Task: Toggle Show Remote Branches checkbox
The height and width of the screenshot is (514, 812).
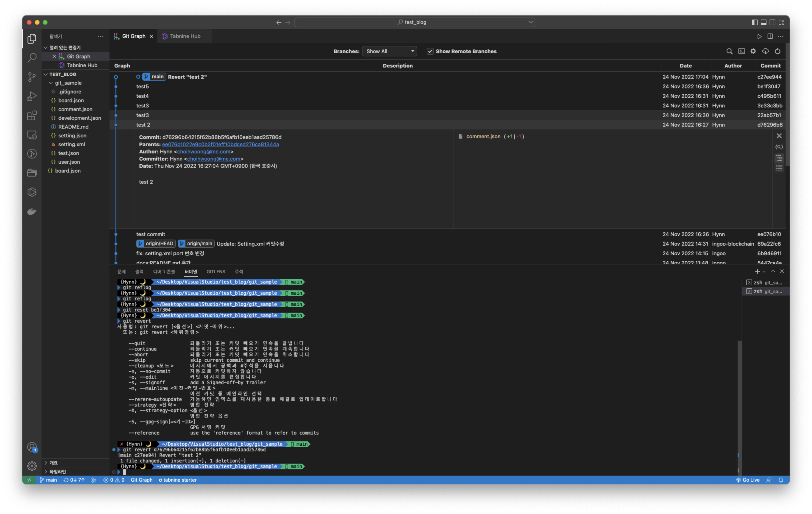Action: (x=430, y=51)
